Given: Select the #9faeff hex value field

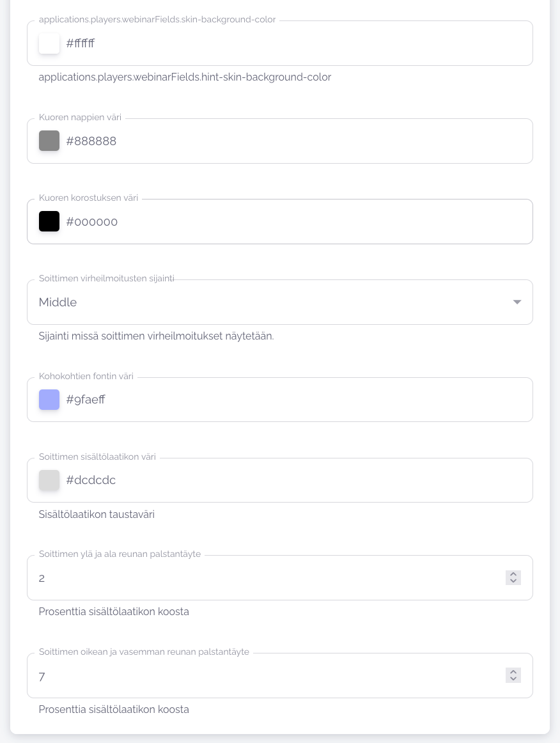Looking at the screenshot, I should 256,400.
